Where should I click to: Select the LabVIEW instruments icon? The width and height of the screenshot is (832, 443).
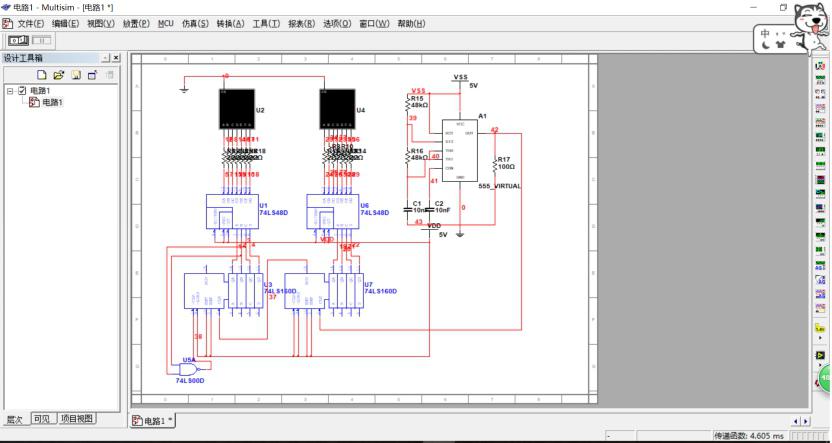[820, 354]
